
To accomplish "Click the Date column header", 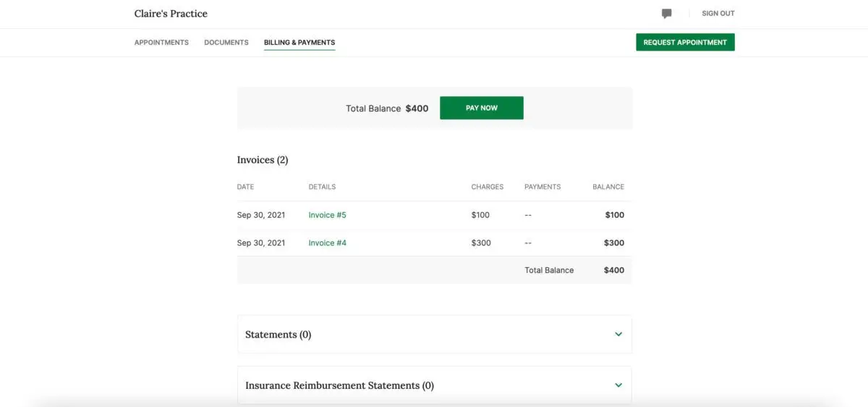I will pos(246,187).
